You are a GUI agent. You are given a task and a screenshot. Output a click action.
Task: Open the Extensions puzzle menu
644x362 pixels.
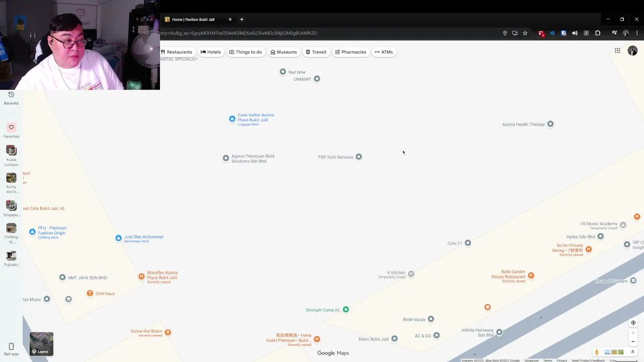pyautogui.click(x=598, y=33)
